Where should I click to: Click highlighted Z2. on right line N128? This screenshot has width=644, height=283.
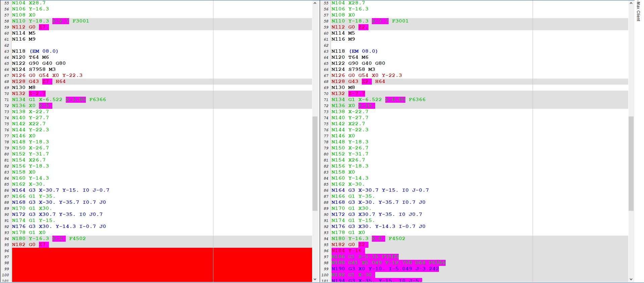(366, 82)
